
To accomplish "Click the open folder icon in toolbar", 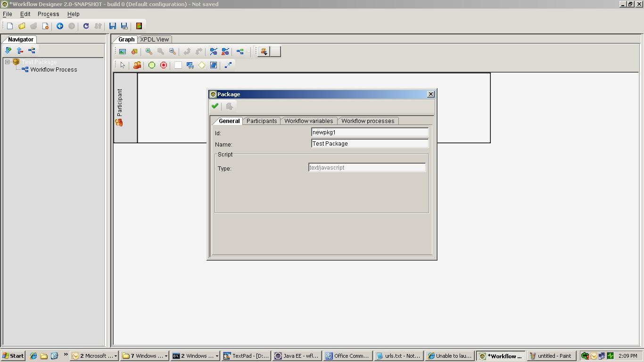I will tap(22, 26).
